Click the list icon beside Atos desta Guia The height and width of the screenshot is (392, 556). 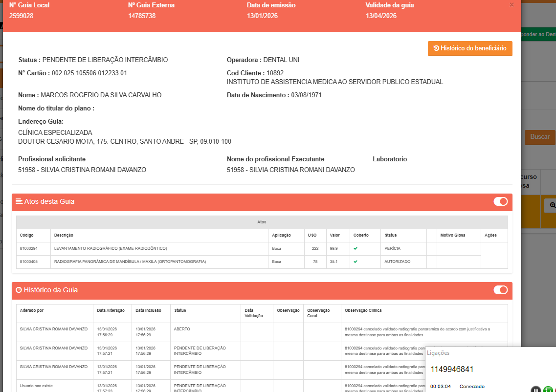point(19,201)
